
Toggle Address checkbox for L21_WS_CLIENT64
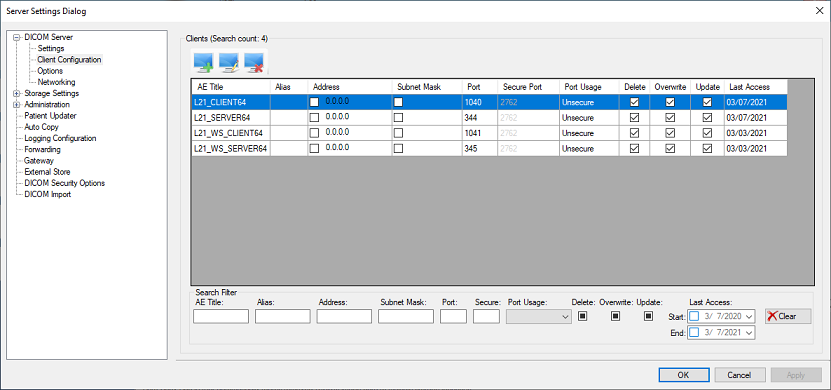(314, 133)
